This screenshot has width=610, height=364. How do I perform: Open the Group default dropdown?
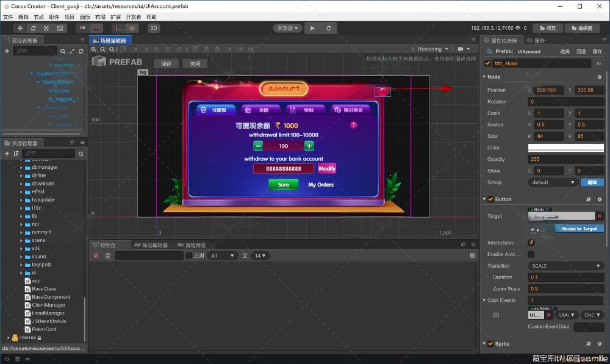(553, 182)
